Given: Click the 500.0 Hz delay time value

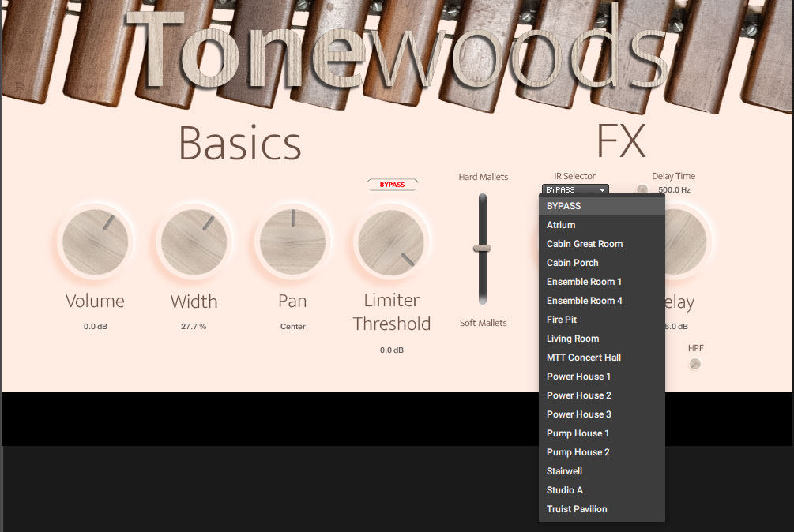Looking at the screenshot, I should (x=674, y=190).
